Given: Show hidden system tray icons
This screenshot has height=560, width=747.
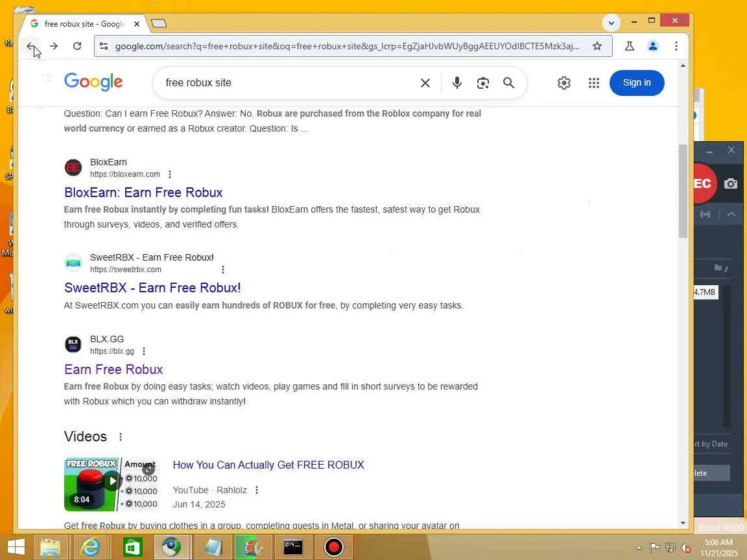Looking at the screenshot, I should tap(638, 548).
